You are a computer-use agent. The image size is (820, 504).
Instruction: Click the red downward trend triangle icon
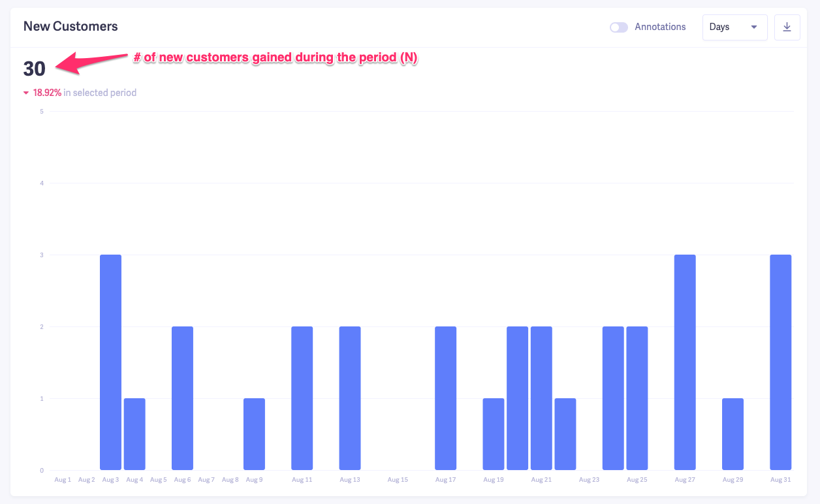tap(26, 93)
